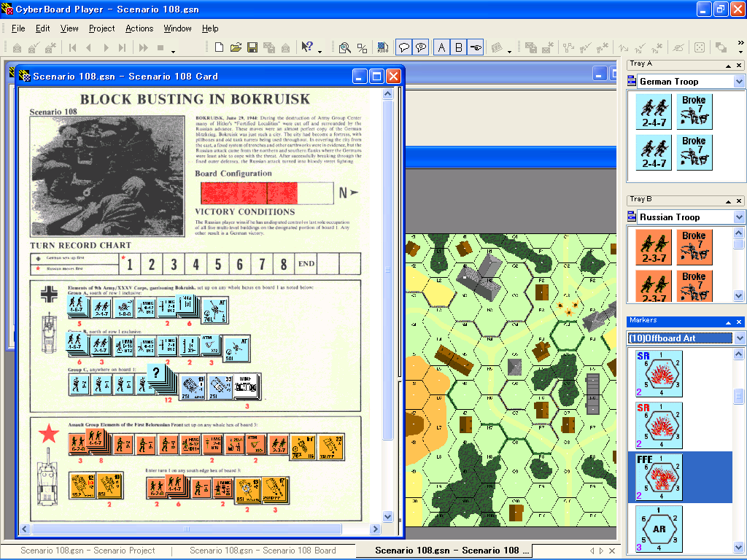Click the move path plot icon
Viewport: 747px width, 560px height.
(568, 47)
